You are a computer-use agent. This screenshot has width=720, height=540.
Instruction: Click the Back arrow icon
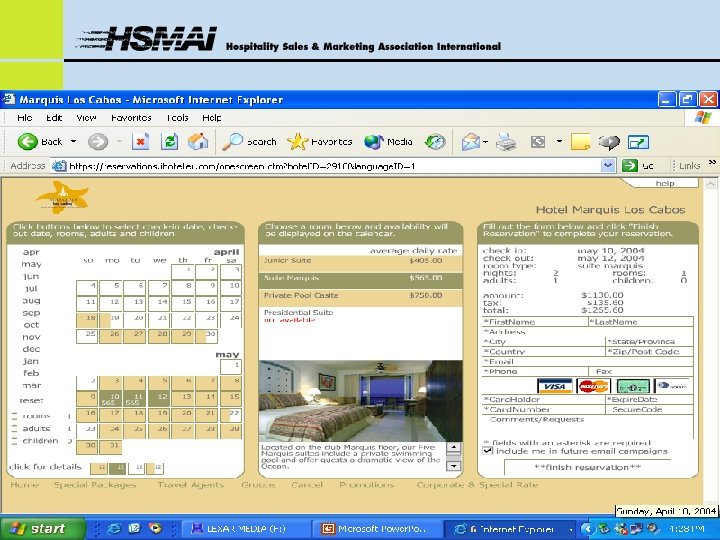[28, 141]
